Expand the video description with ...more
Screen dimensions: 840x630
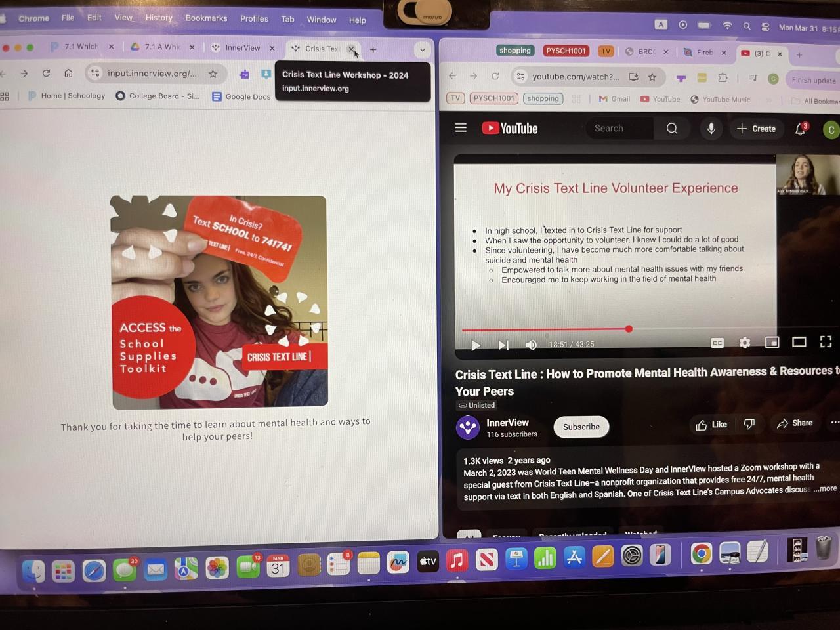tap(825, 488)
